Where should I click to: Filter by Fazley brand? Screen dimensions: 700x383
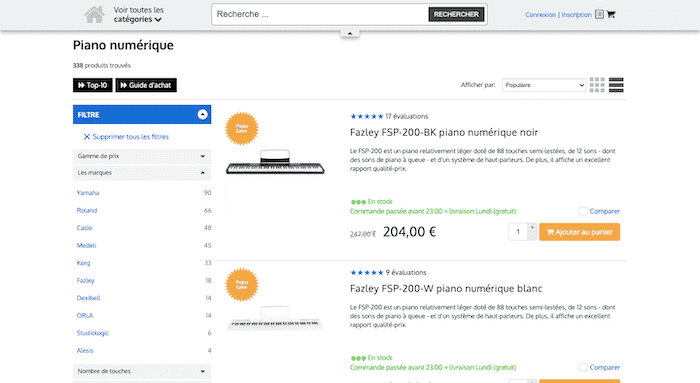click(85, 280)
